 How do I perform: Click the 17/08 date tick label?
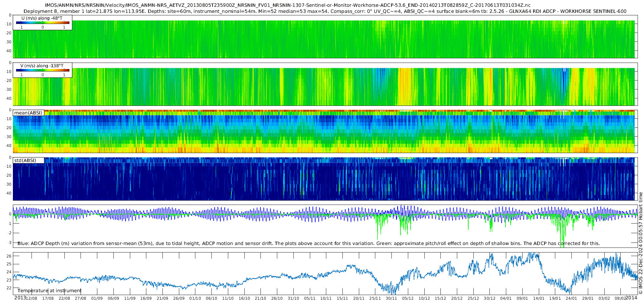48,298
